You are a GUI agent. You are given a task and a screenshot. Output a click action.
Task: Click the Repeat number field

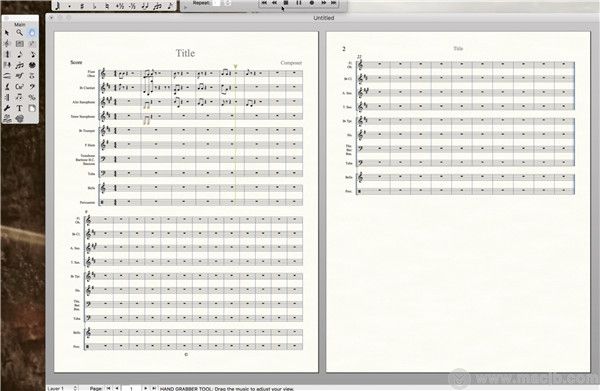click(x=216, y=3)
